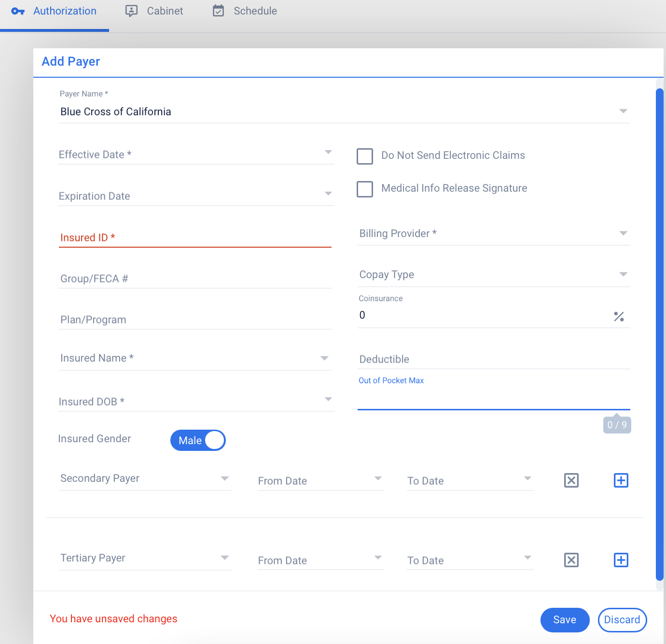Click the Out of Pocket Max field
This screenshot has height=644, width=666.
click(494, 399)
